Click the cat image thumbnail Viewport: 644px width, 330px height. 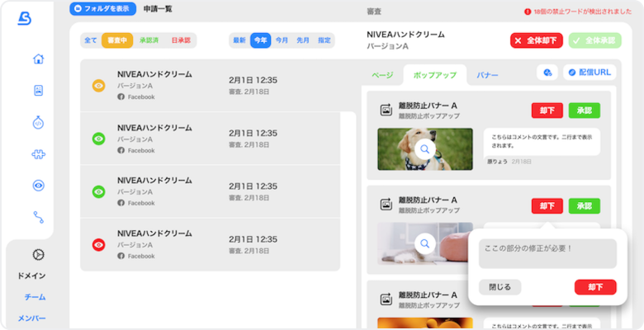424,243
